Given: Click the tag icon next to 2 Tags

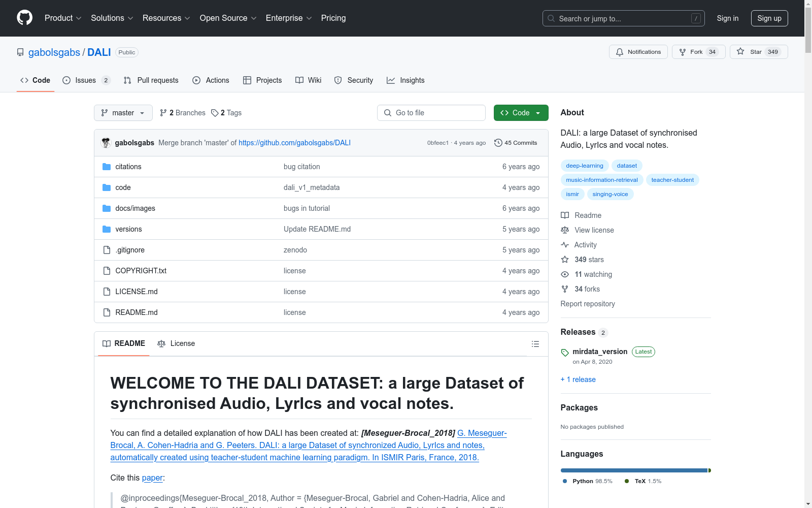Looking at the screenshot, I should [215, 113].
